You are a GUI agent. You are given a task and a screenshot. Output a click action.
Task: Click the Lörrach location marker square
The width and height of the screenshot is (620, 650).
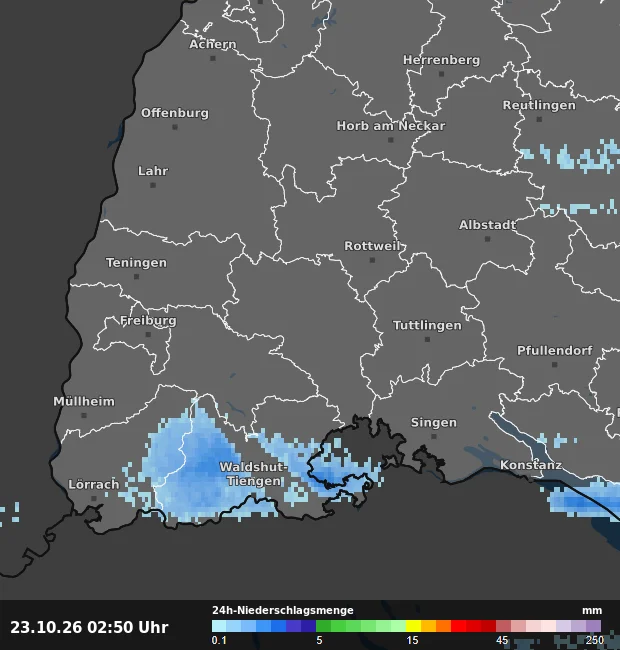click(x=94, y=498)
